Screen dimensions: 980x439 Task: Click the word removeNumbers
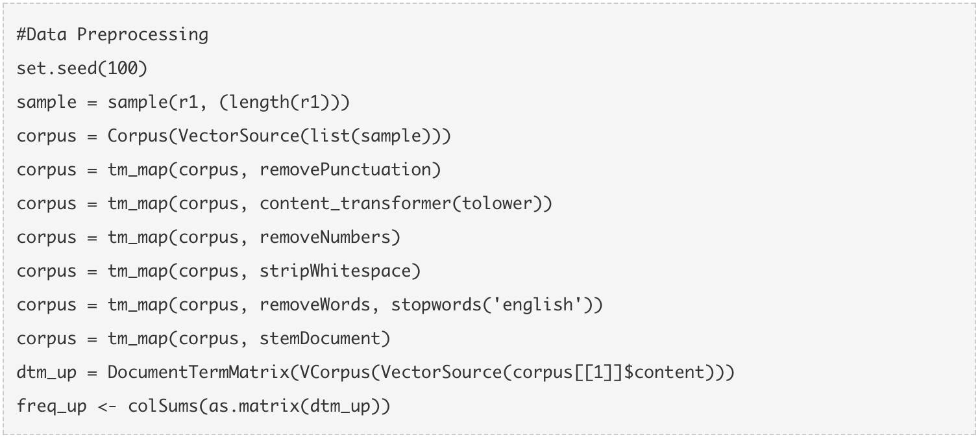click(325, 237)
